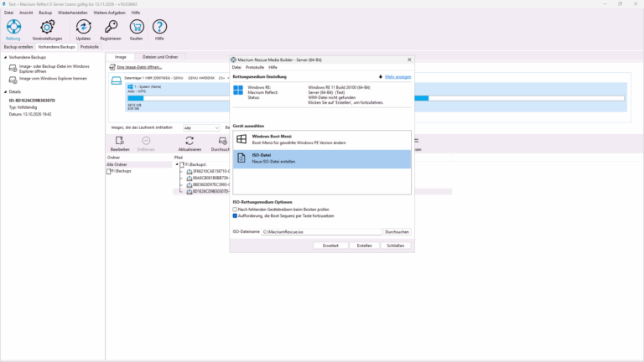Viewport: 644px width, 362px height.
Task: Click backup file icon 98A8CB081B8BB739
Action: [189, 178]
